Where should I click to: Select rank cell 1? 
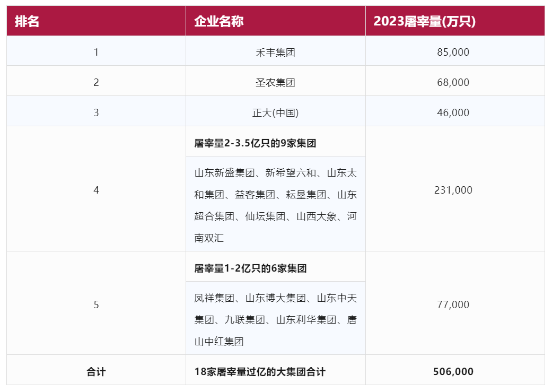coord(96,51)
